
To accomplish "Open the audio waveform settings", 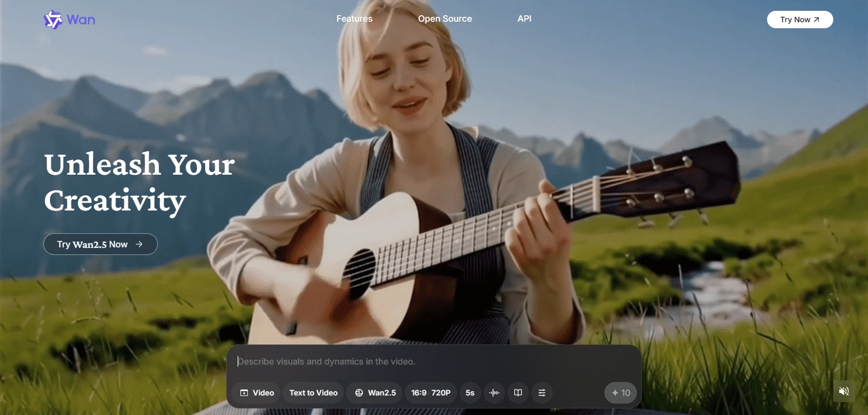I will [494, 393].
